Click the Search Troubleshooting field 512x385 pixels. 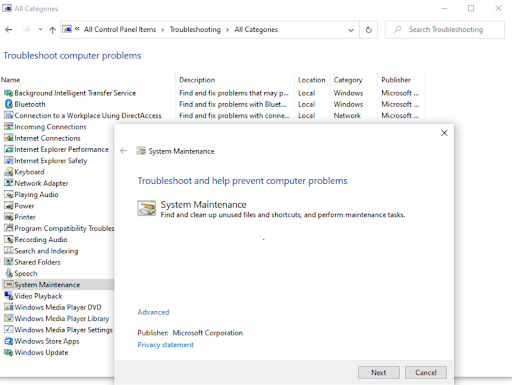pyautogui.click(x=445, y=30)
